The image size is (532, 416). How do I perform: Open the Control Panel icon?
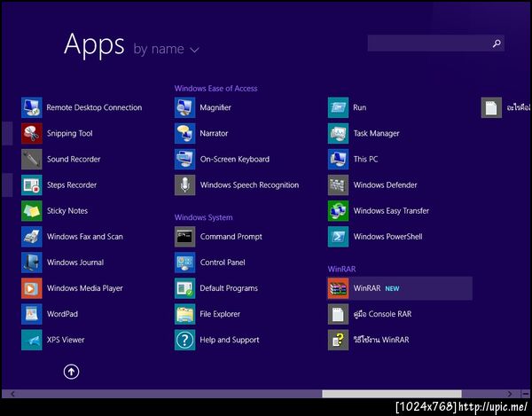(x=185, y=263)
